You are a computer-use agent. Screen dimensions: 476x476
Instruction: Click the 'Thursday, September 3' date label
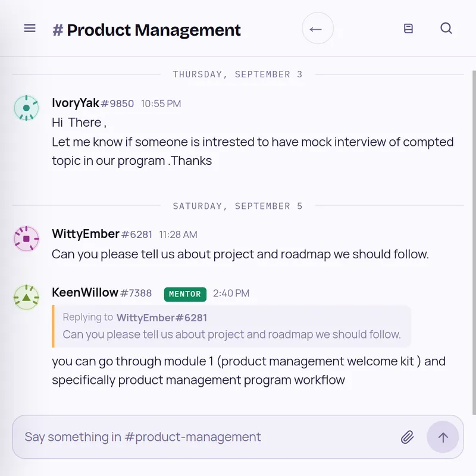pyautogui.click(x=237, y=74)
